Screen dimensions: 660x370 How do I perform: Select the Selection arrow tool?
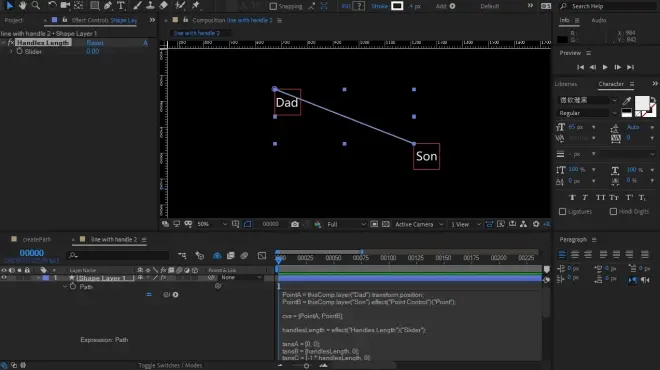point(9,5)
